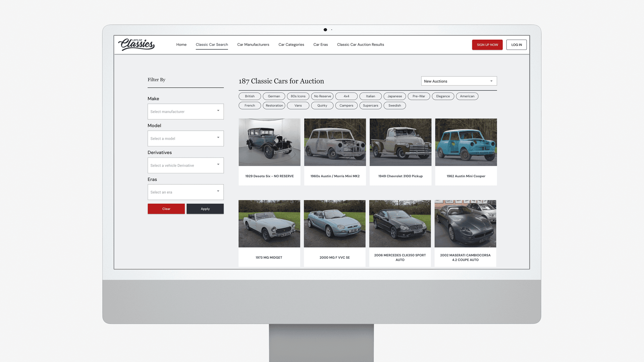Open the 2006 Mercedes CLK350 photo
The height and width of the screenshot is (362, 644).
(400, 224)
